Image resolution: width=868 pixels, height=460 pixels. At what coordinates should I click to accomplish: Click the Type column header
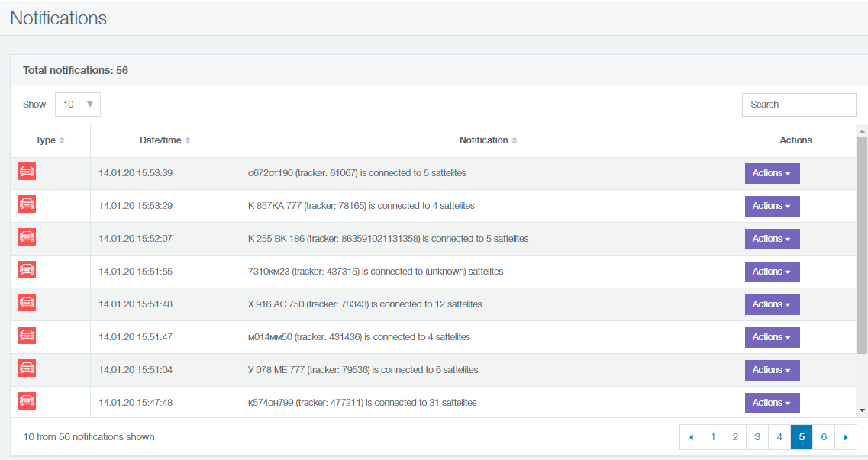(50, 140)
